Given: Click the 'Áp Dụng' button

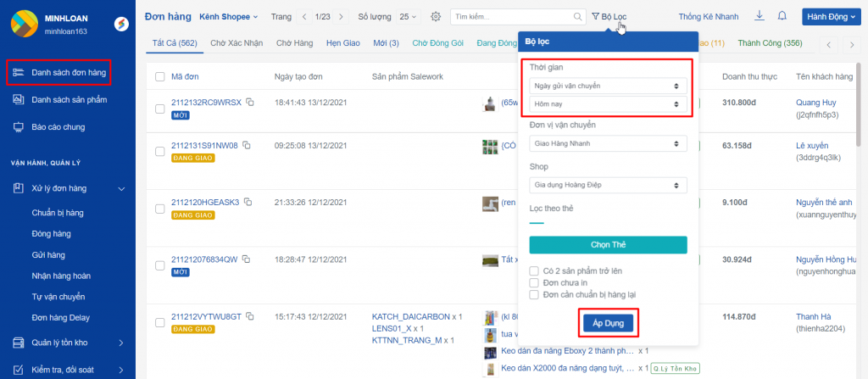Looking at the screenshot, I should pos(608,323).
